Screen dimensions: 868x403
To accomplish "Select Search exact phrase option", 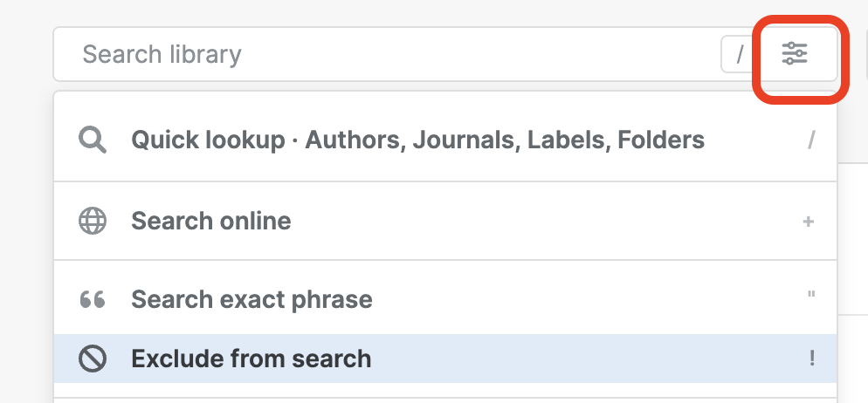I will click(x=251, y=300).
